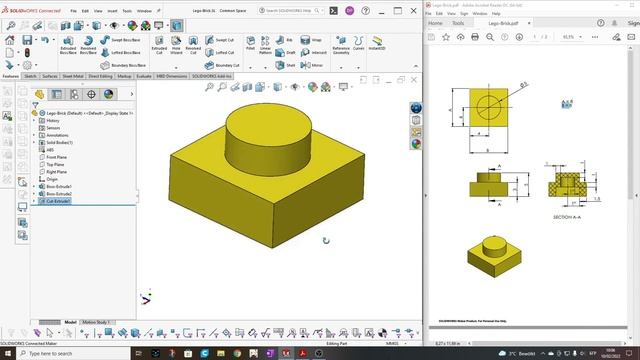640x360 pixels.
Task: Click Edit Appearance color ball in viewport toolbar
Action: click(312, 87)
